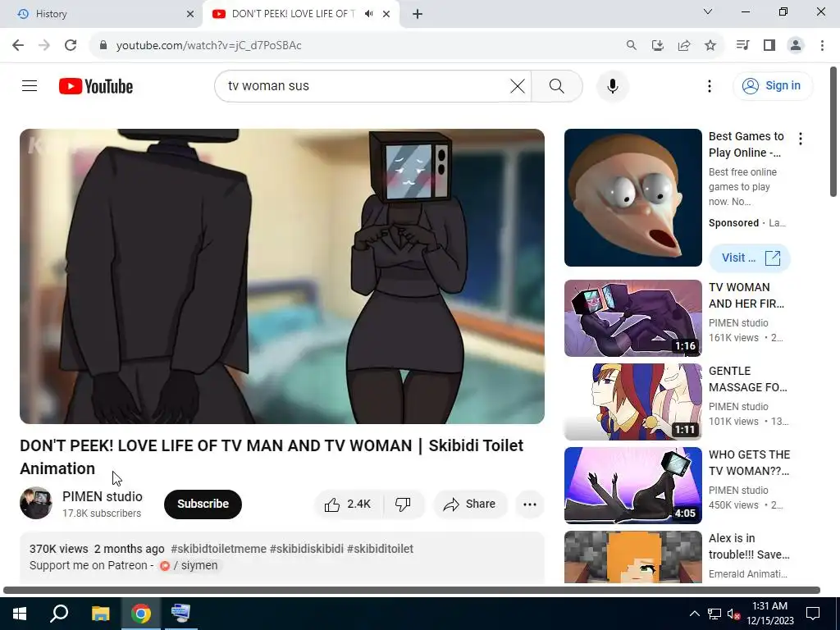Dislike the video with the thumbs down

pos(404,504)
